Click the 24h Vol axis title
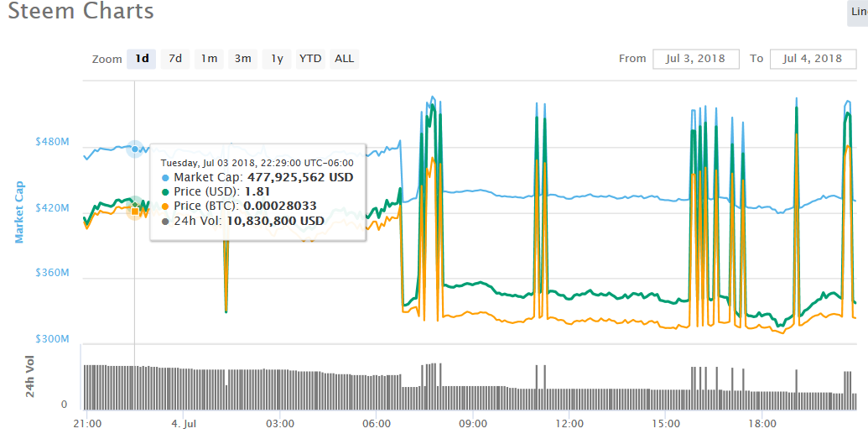Image resolution: width=868 pixels, height=439 pixels. tap(30, 376)
